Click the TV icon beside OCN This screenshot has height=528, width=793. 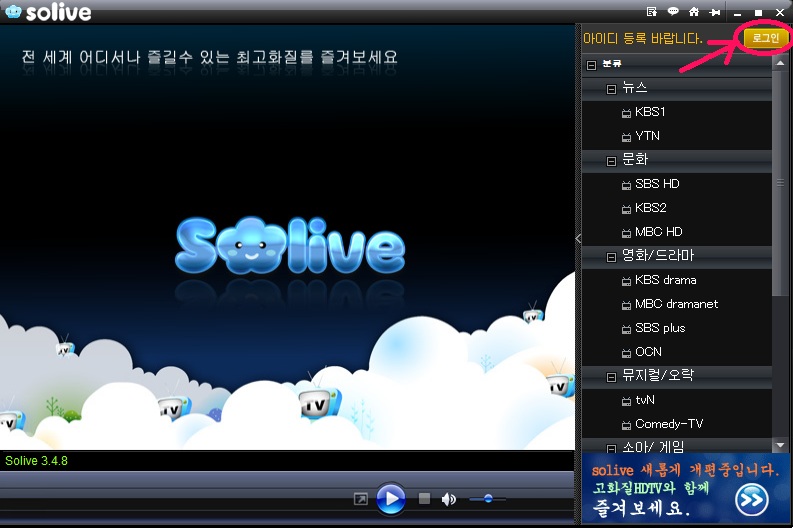pyautogui.click(x=626, y=353)
